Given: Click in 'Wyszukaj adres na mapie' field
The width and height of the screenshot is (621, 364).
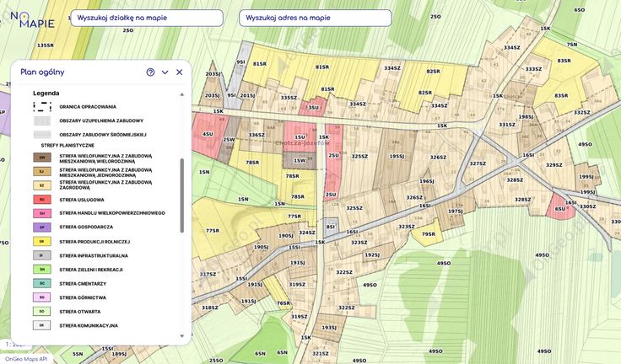Looking at the screenshot, I should click(x=315, y=18).
